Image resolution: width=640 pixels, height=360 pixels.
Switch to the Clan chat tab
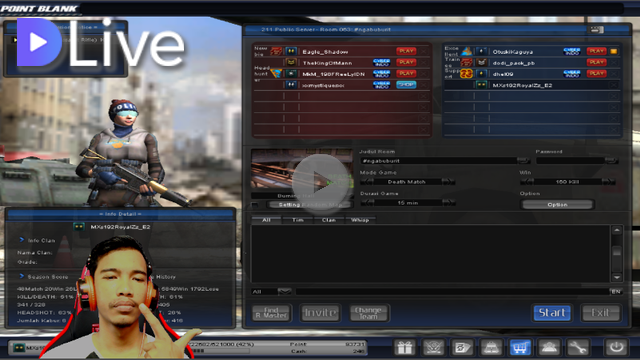(x=329, y=220)
